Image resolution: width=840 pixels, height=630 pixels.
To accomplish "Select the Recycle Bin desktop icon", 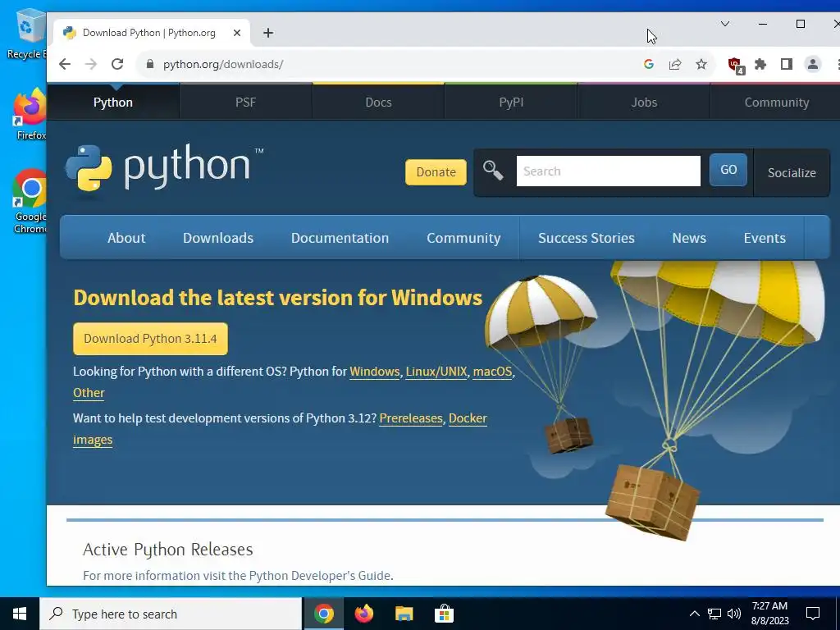I will pyautogui.click(x=27, y=34).
